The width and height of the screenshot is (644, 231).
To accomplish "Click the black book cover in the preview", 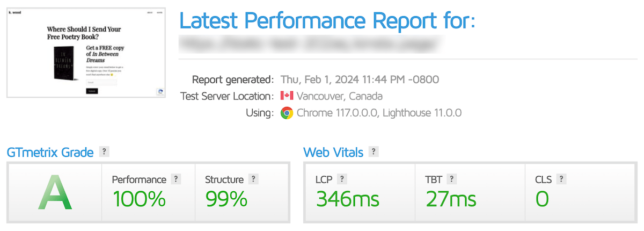I will coord(62,64).
